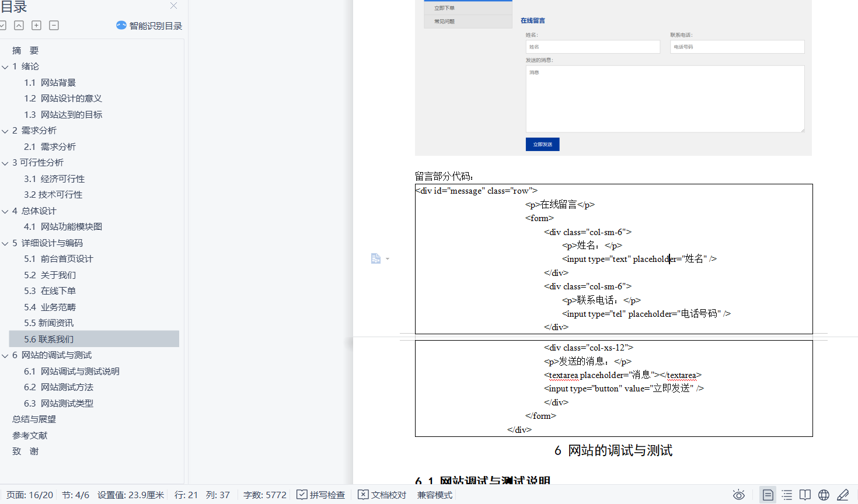Switch to reading view book icon
Viewport: 858px width, 504px height.
click(805, 495)
